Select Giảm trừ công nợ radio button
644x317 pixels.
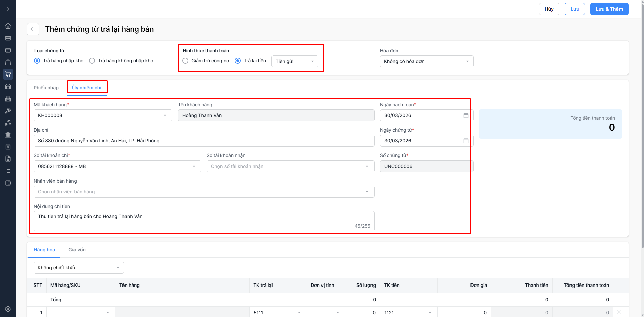coord(185,61)
